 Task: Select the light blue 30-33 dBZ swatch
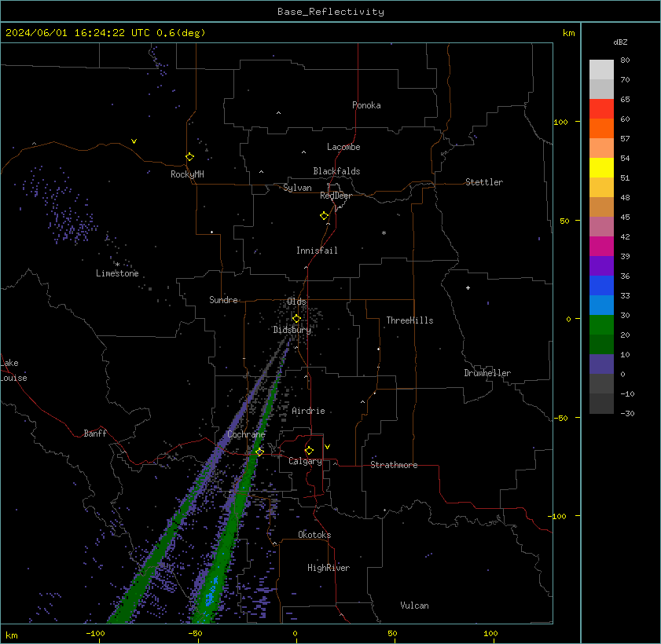point(601,306)
